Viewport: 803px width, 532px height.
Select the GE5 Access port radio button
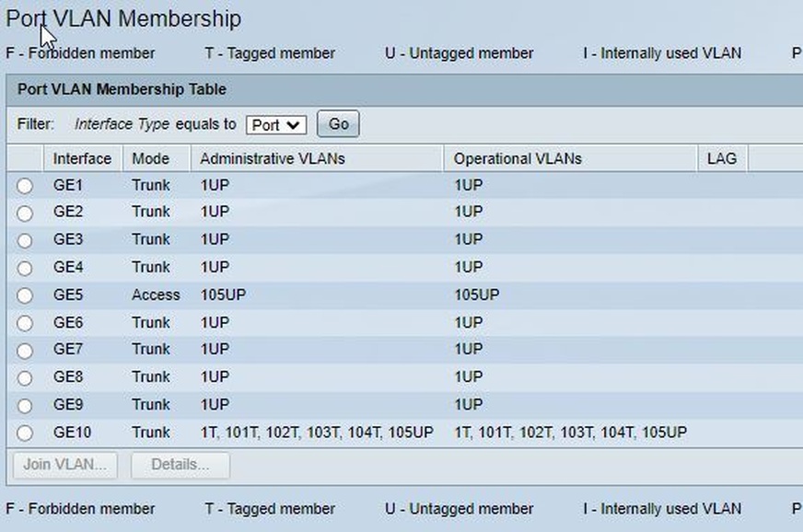(25, 295)
